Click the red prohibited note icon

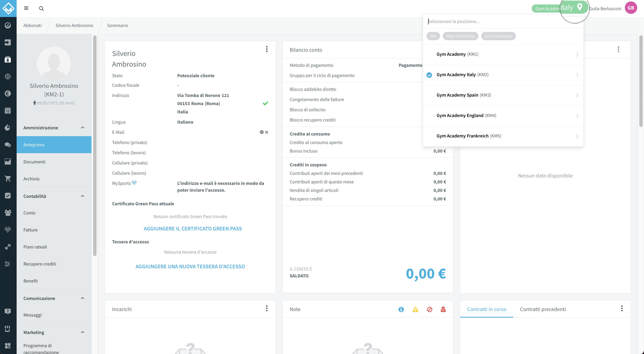[x=429, y=309]
